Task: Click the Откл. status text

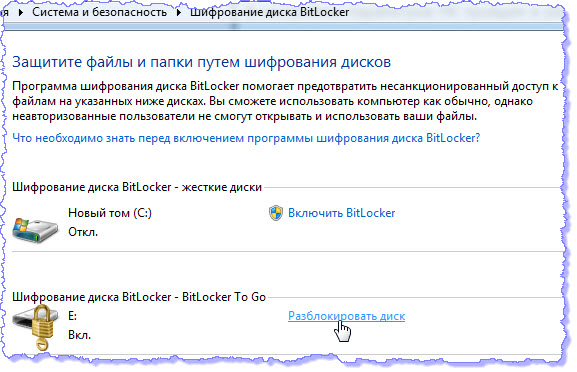Action: point(83,232)
